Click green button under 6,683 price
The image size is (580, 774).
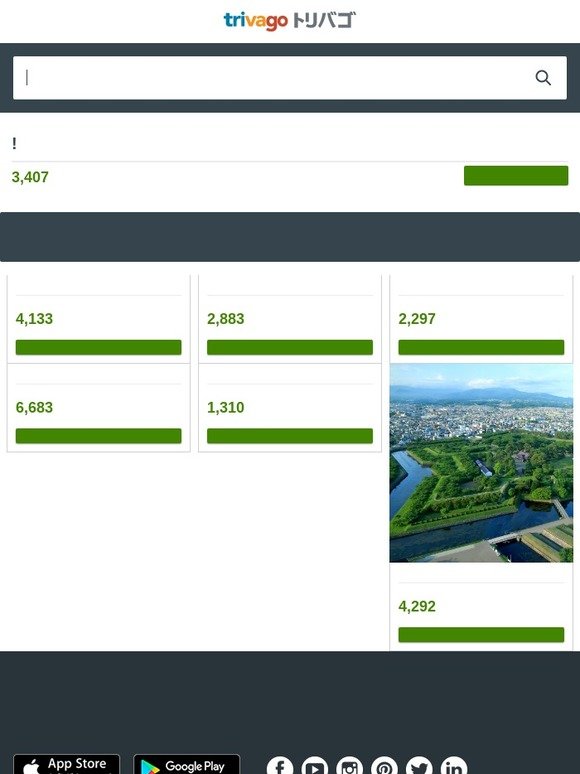point(99,436)
